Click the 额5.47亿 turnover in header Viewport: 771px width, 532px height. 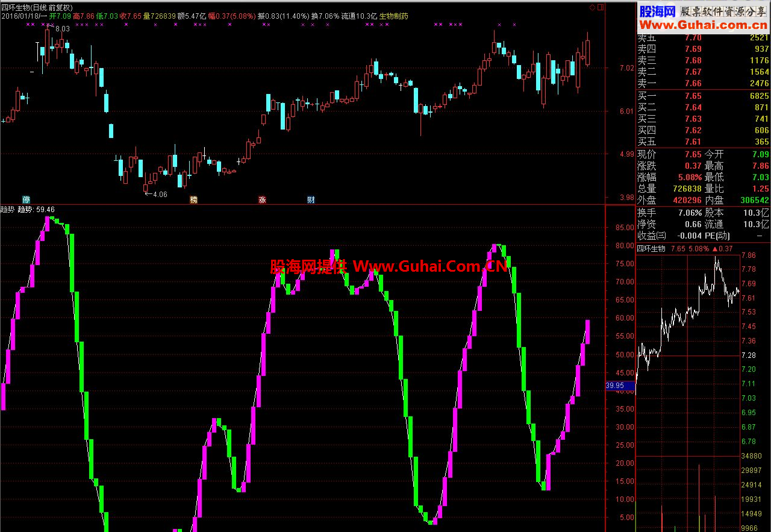pyautogui.click(x=192, y=16)
